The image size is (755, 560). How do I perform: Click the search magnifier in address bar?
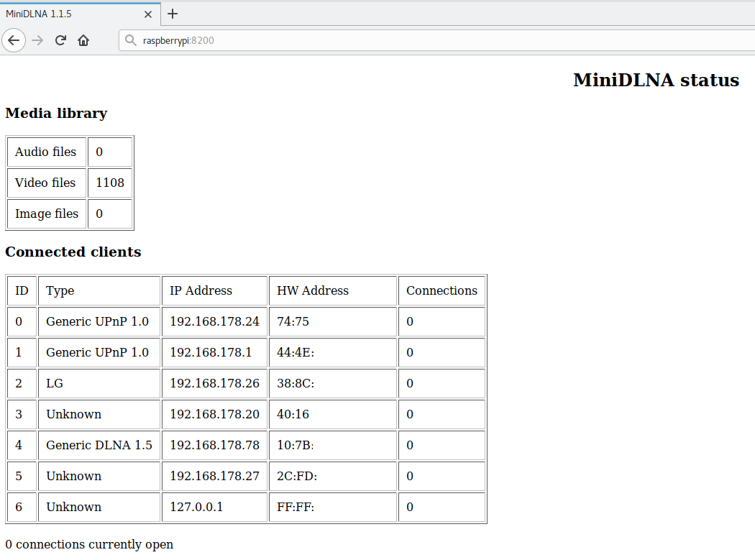pyautogui.click(x=130, y=40)
